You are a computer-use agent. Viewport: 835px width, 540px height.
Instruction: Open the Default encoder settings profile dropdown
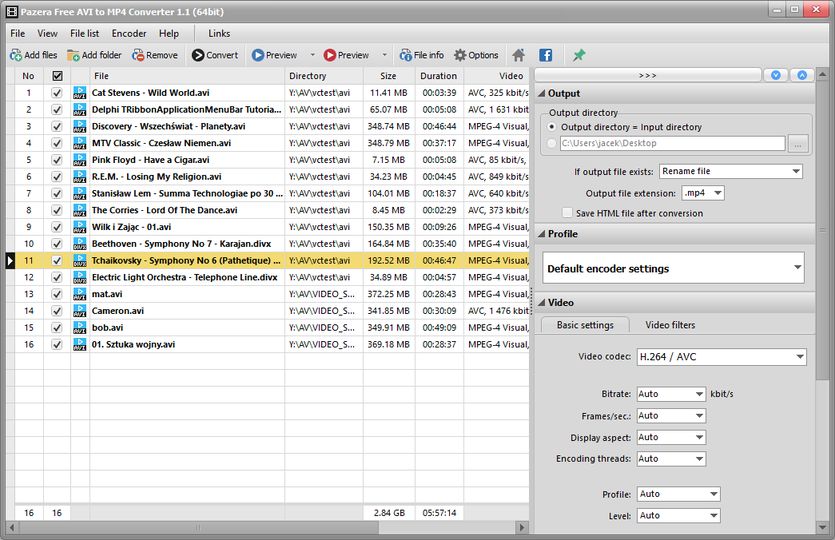tap(673, 268)
